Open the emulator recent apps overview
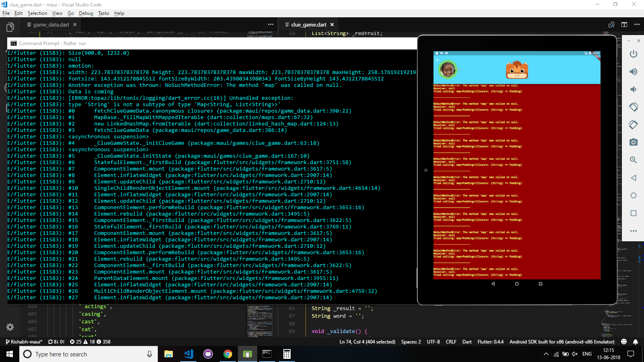 click(x=633, y=212)
